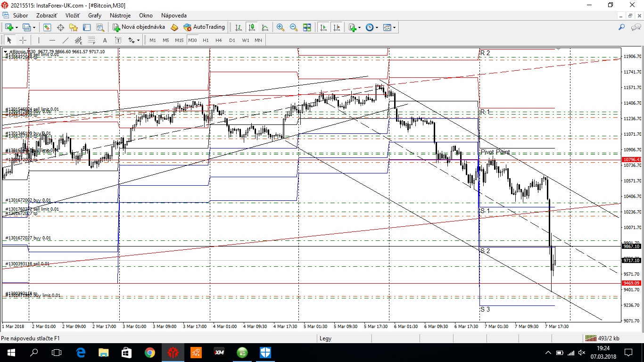Toggle the chart auto scroll button
This screenshot has width=644, height=362.
coord(323,27)
